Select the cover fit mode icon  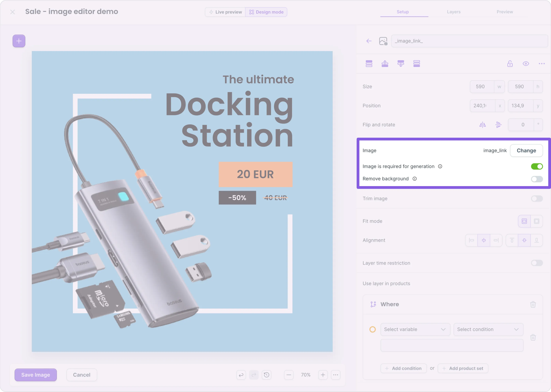537,221
